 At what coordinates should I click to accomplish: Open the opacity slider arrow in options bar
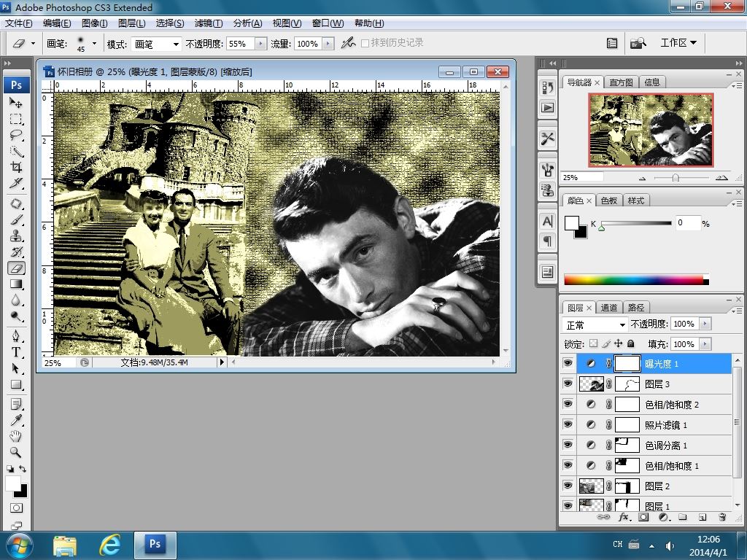coord(260,44)
